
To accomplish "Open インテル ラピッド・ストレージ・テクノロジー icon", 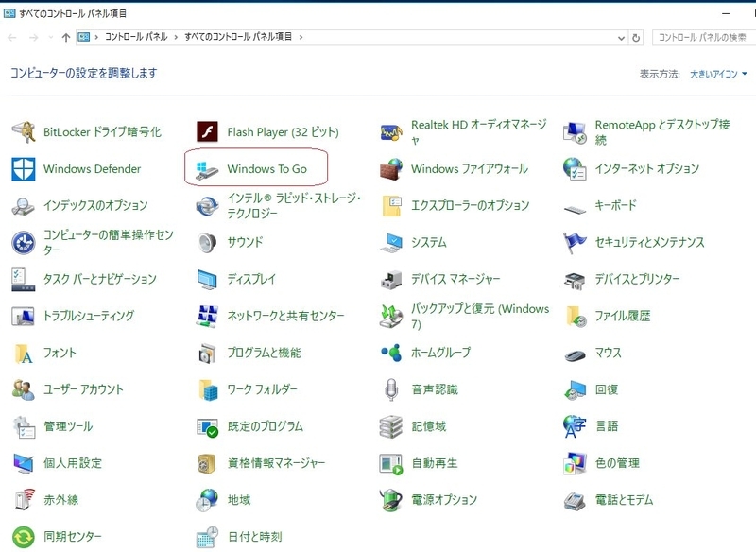I will [x=207, y=206].
